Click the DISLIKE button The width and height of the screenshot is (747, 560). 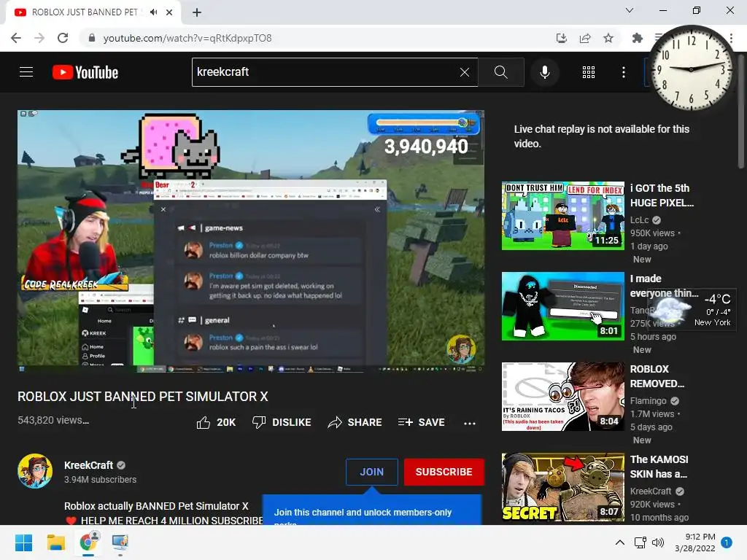click(282, 422)
